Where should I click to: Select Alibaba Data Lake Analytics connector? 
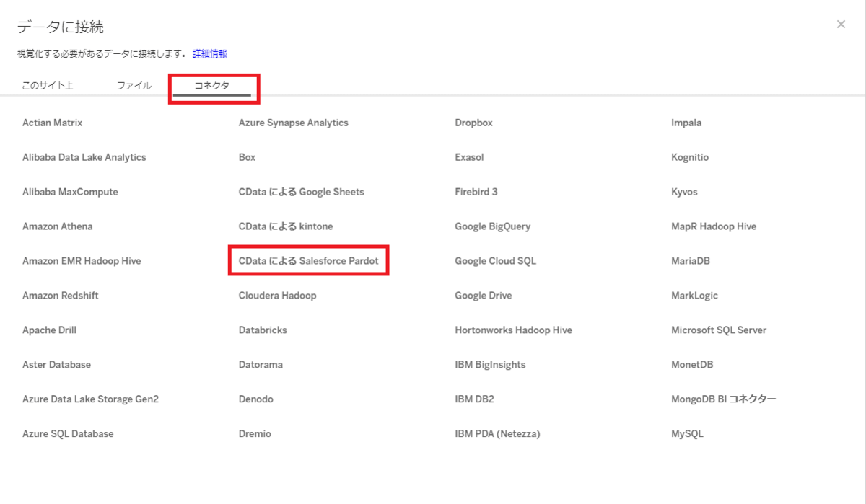coord(84,157)
